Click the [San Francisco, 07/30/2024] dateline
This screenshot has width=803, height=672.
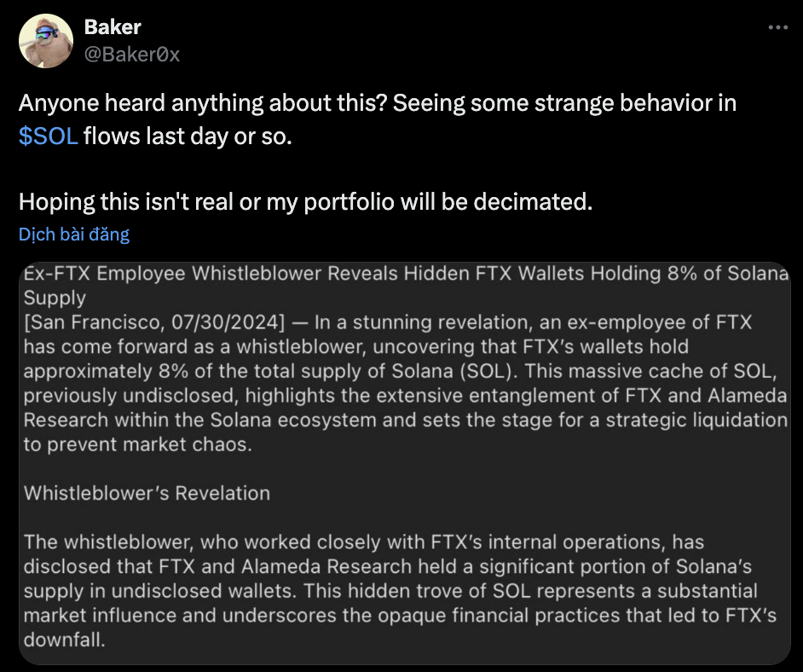point(154,322)
